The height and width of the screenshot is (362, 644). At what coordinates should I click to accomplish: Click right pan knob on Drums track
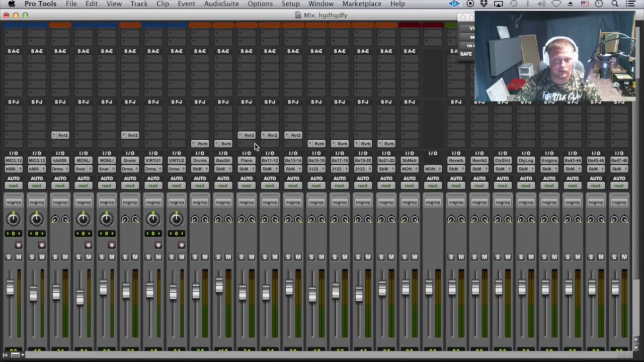click(x=205, y=219)
